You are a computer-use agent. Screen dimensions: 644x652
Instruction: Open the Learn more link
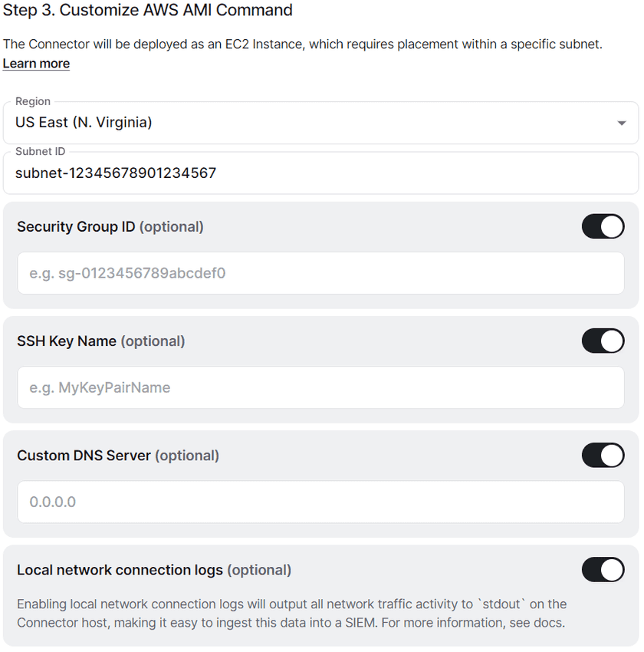(35, 63)
